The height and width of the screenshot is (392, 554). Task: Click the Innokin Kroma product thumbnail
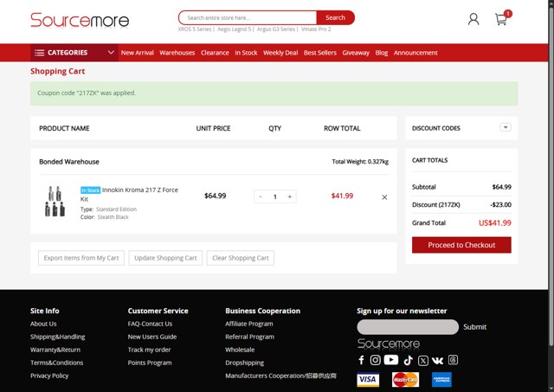coord(55,202)
